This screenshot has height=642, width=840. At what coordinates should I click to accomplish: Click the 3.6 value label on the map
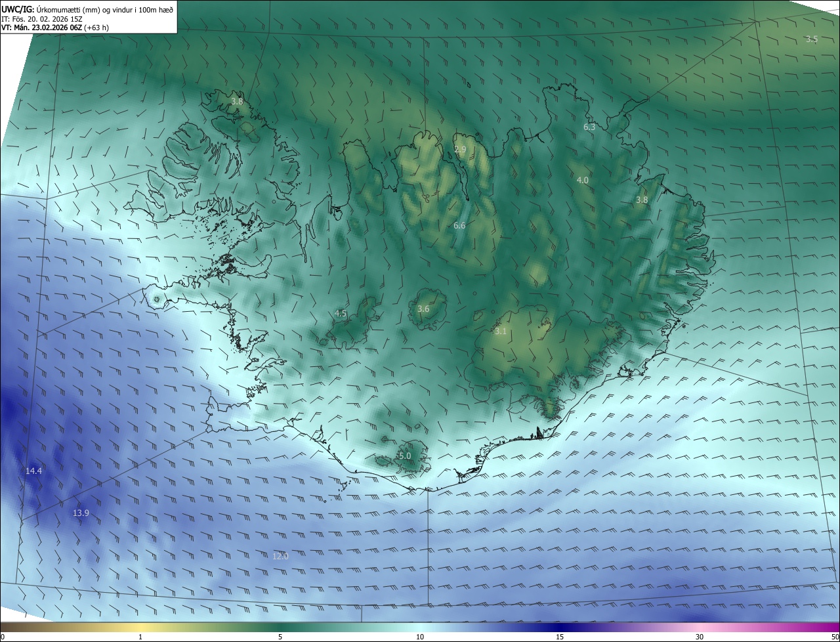point(423,309)
